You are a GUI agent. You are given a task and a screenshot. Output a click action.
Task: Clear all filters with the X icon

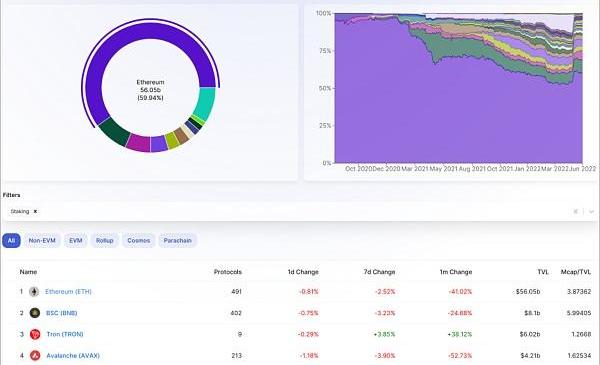(576, 211)
